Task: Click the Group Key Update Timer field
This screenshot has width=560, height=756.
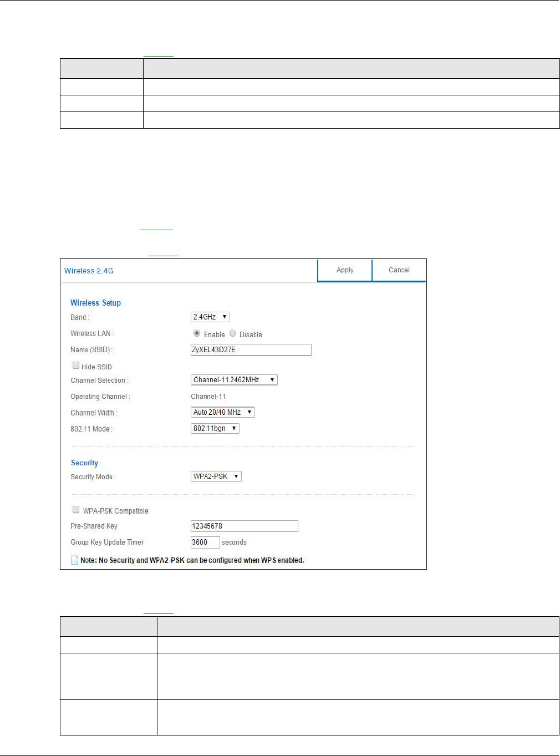Action: tap(205, 542)
